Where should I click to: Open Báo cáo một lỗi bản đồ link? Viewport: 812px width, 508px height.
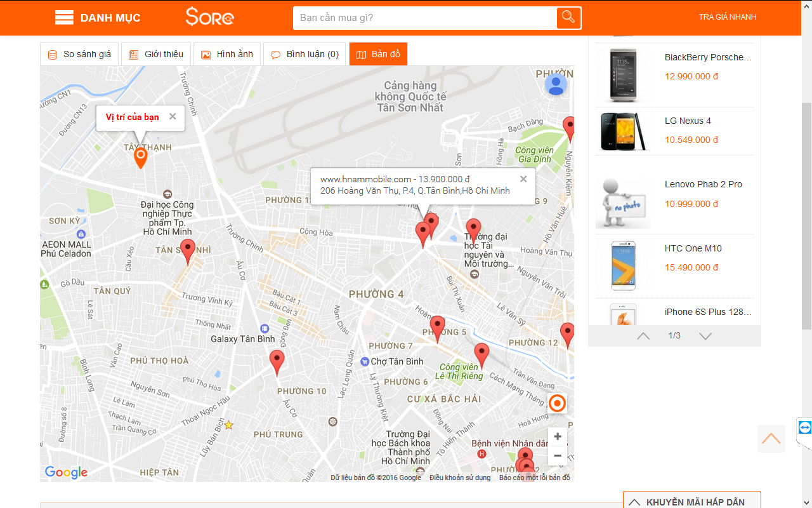(x=534, y=478)
